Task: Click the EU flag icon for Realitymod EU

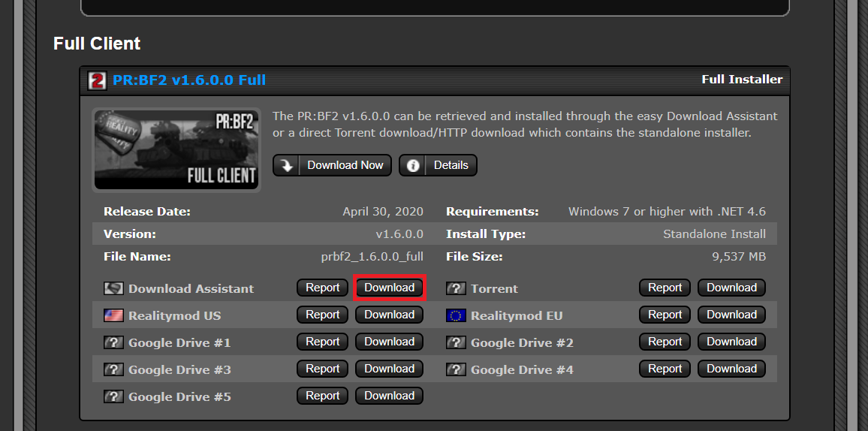Action: [456, 315]
